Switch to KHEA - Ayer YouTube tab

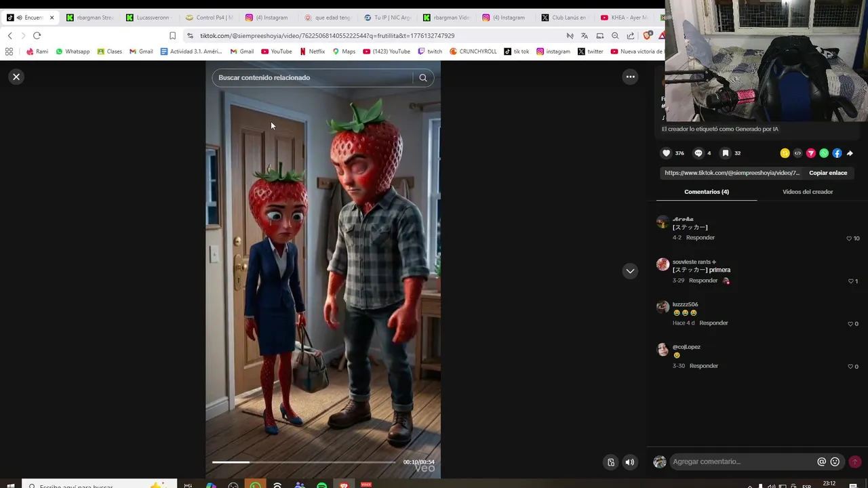(624, 18)
